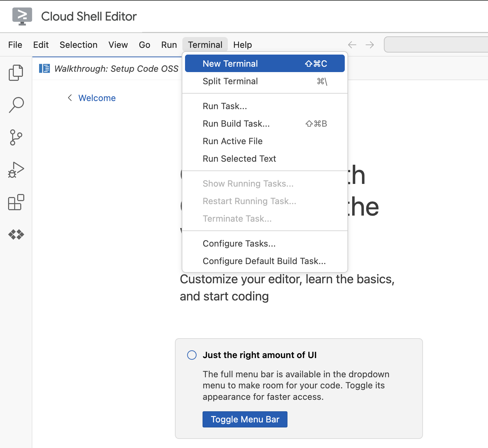Screen dimensions: 488x448
Task: Select Run Build Task from the menu
Action: point(236,124)
